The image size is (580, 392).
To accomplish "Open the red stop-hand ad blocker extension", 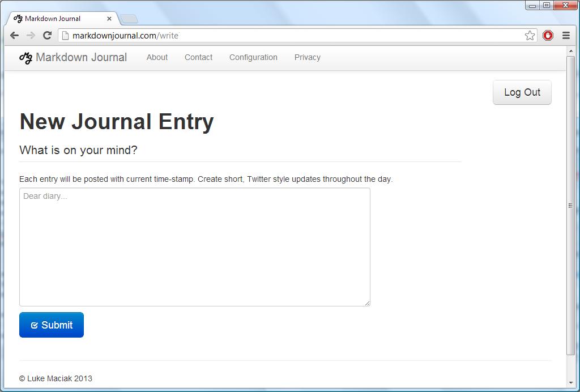I will [548, 36].
